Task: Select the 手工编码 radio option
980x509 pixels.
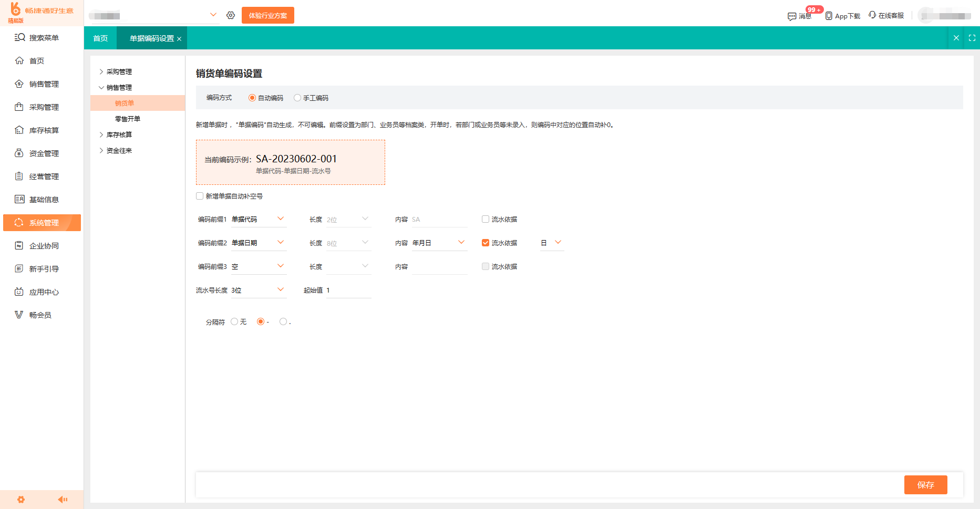Action: [298, 97]
